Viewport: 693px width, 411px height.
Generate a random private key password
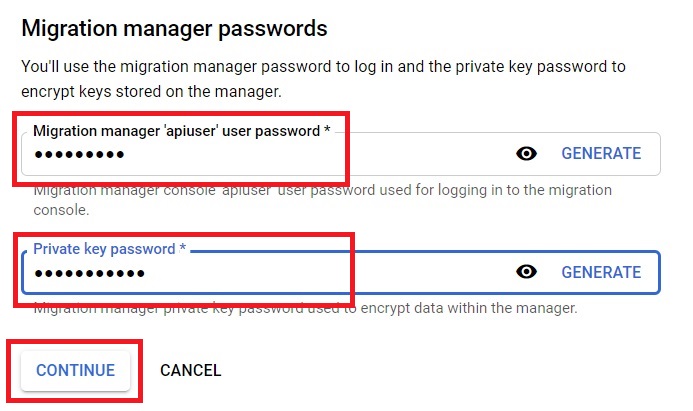point(601,272)
